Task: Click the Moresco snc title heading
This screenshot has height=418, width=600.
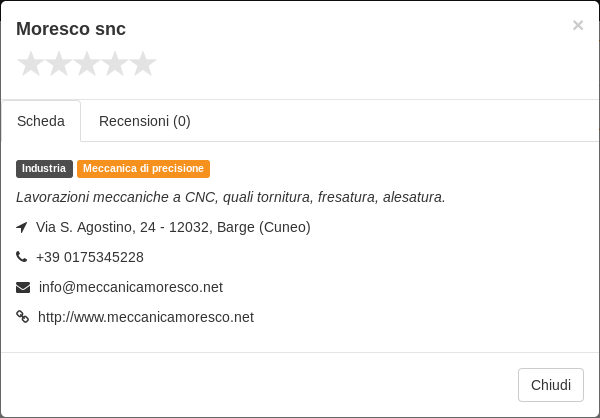Action: click(x=71, y=29)
